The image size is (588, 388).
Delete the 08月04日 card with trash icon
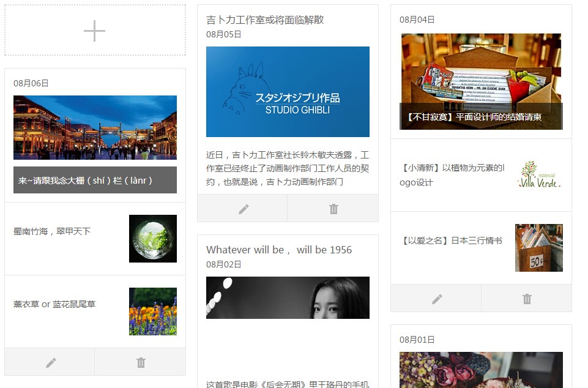(527, 299)
